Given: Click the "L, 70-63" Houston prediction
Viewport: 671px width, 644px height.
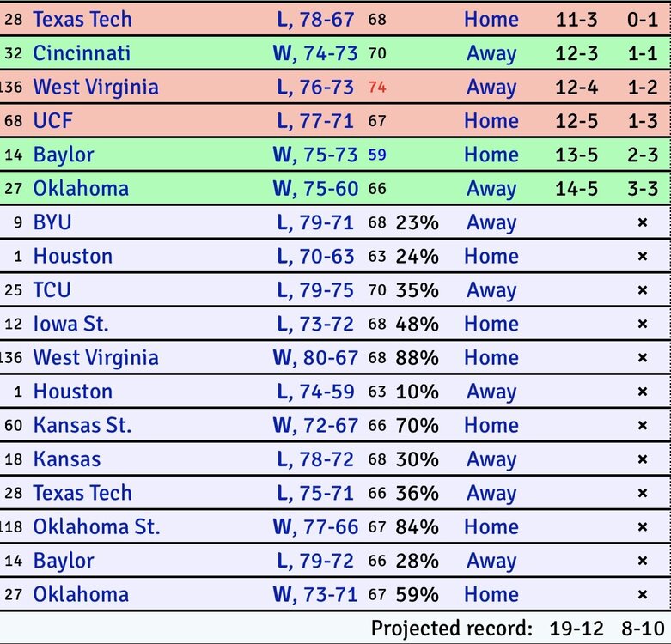Looking at the screenshot, I should pos(314,256).
